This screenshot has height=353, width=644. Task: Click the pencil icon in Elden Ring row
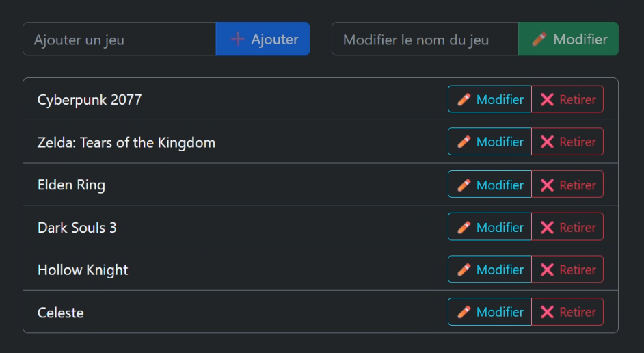coord(464,185)
